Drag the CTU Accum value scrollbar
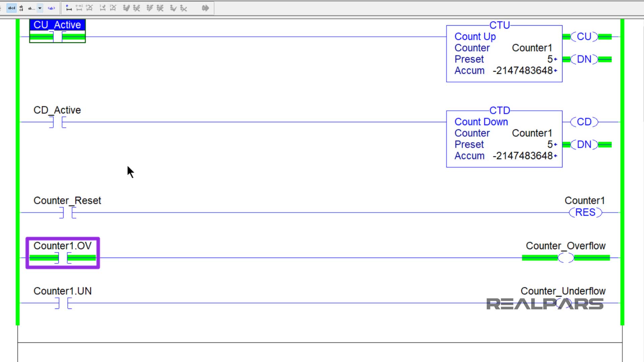This screenshot has width=644, height=362. (x=556, y=70)
